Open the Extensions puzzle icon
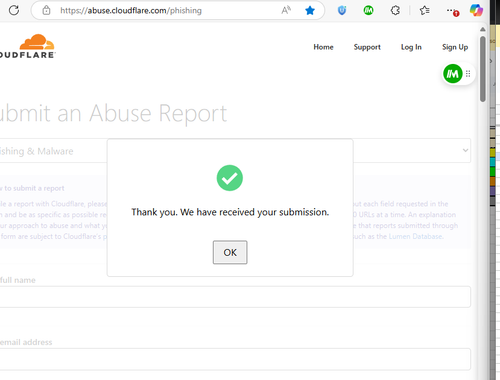Image resolution: width=500 pixels, height=380 pixels. pos(395,10)
